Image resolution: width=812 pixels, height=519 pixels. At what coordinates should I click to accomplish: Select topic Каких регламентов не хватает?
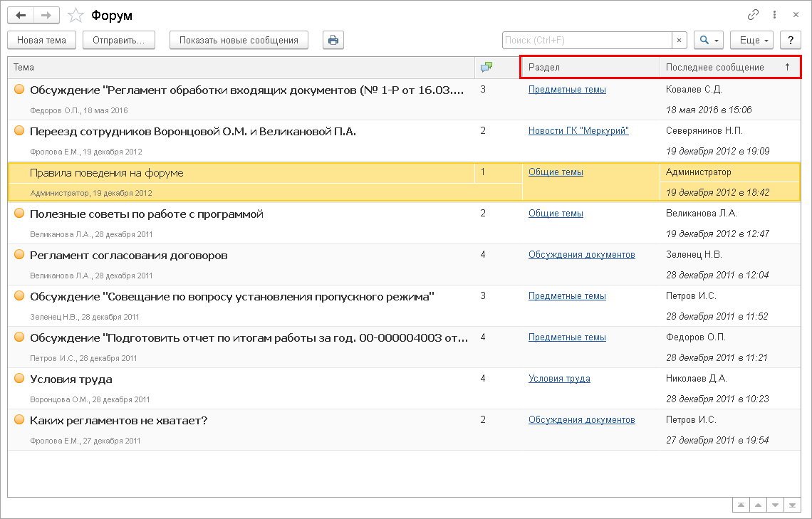click(x=118, y=421)
